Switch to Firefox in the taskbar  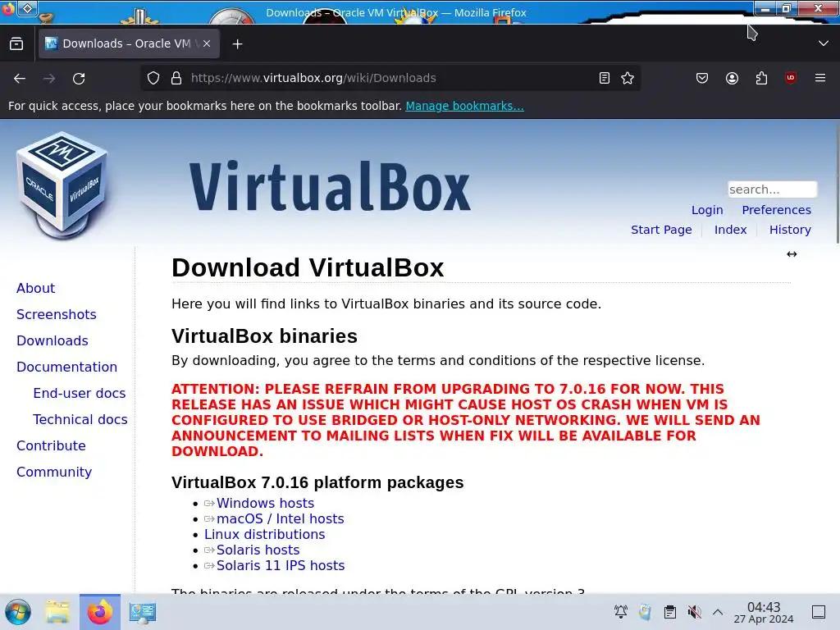100,612
